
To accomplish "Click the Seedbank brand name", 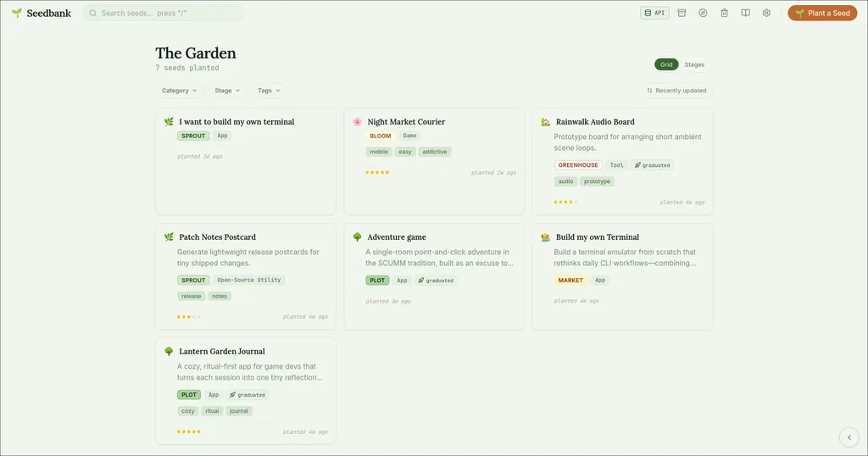I will click(x=48, y=14).
